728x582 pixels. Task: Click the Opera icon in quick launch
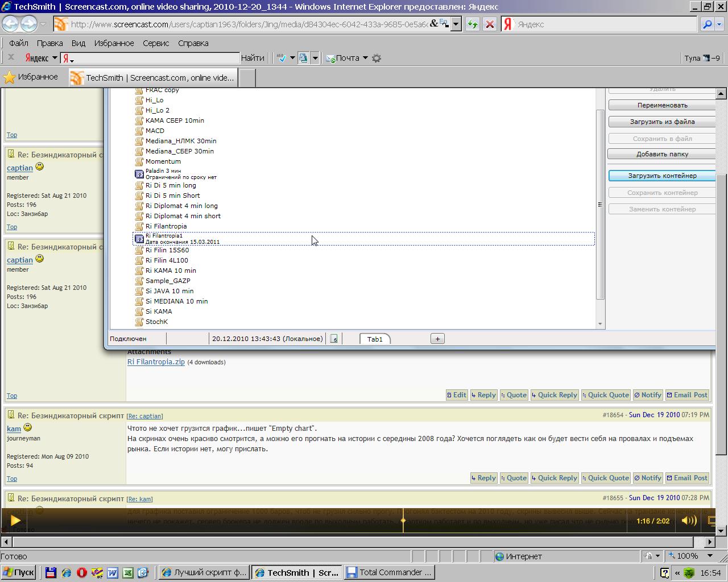coord(81,572)
